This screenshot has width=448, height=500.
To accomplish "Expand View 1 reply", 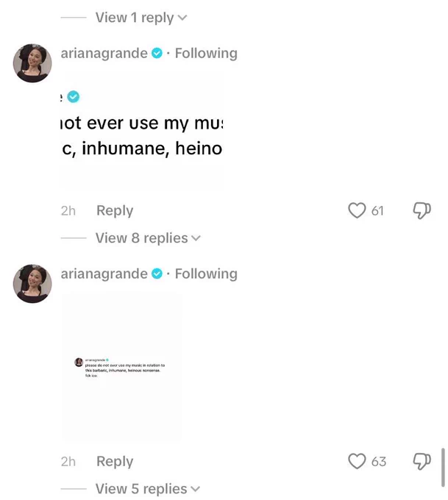I will click(141, 18).
